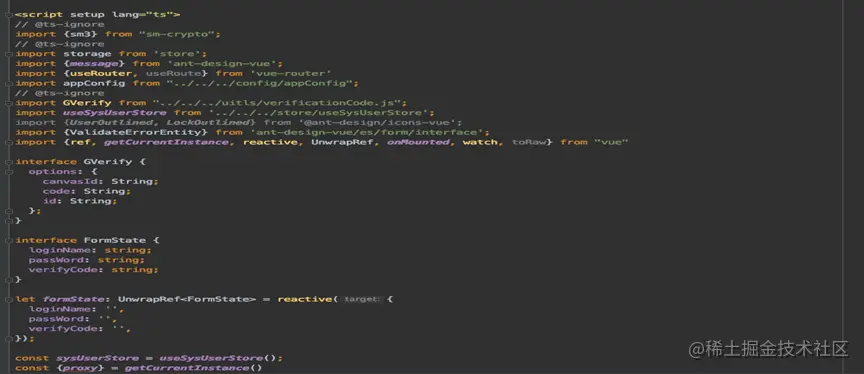This screenshot has width=864, height=374.
Task: Click useSysUserStore in the import statement
Action: (114, 113)
